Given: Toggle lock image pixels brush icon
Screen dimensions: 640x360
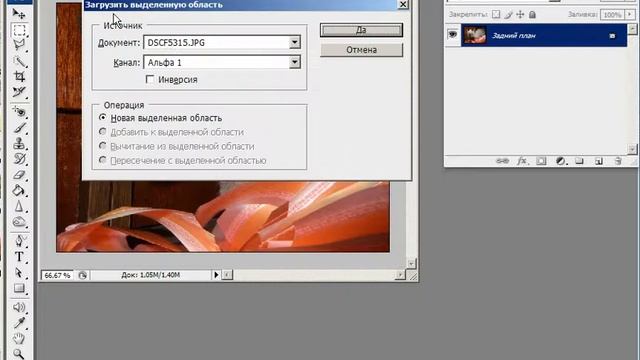Looking at the screenshot, I should 508,15.
